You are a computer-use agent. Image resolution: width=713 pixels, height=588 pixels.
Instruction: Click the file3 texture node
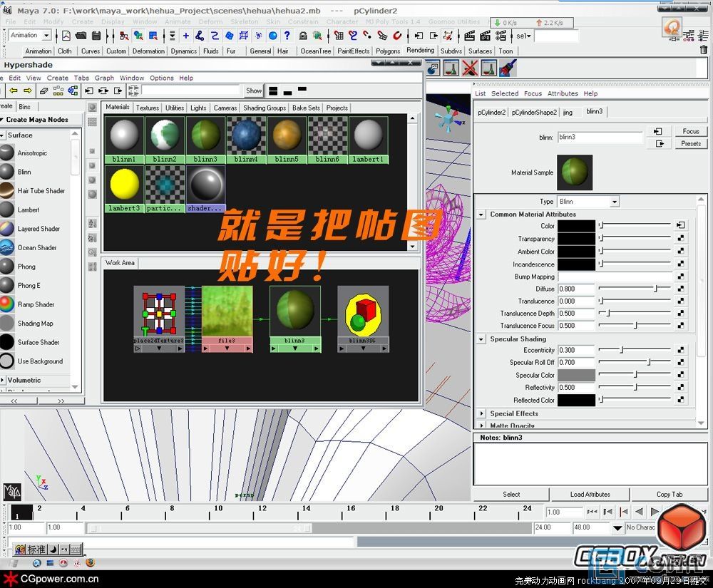click(x=227, y=319)
